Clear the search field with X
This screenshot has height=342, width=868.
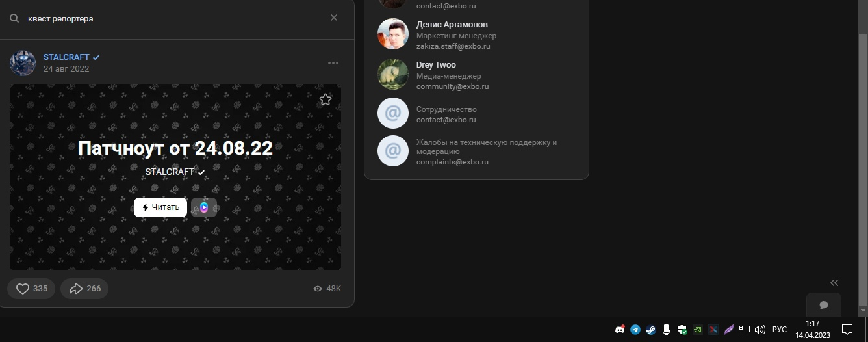(334, 18)
